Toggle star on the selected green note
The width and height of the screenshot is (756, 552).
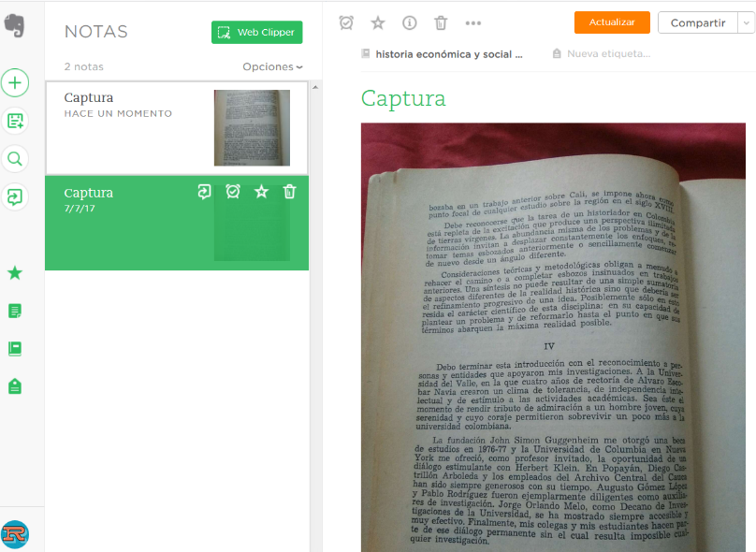point(261,192)
